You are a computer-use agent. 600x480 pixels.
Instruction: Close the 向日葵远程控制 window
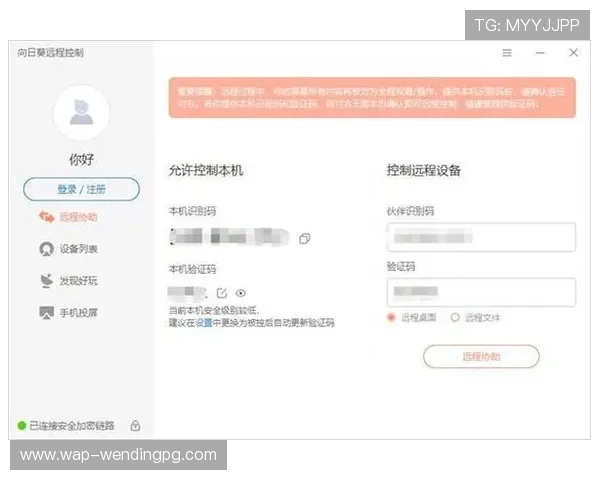tap(573, 52)
